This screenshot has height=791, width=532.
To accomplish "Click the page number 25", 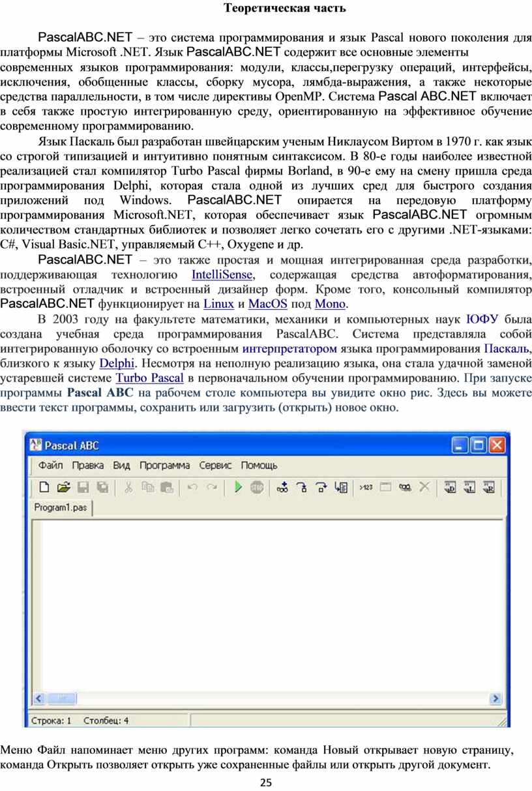I will coord(265,783).
